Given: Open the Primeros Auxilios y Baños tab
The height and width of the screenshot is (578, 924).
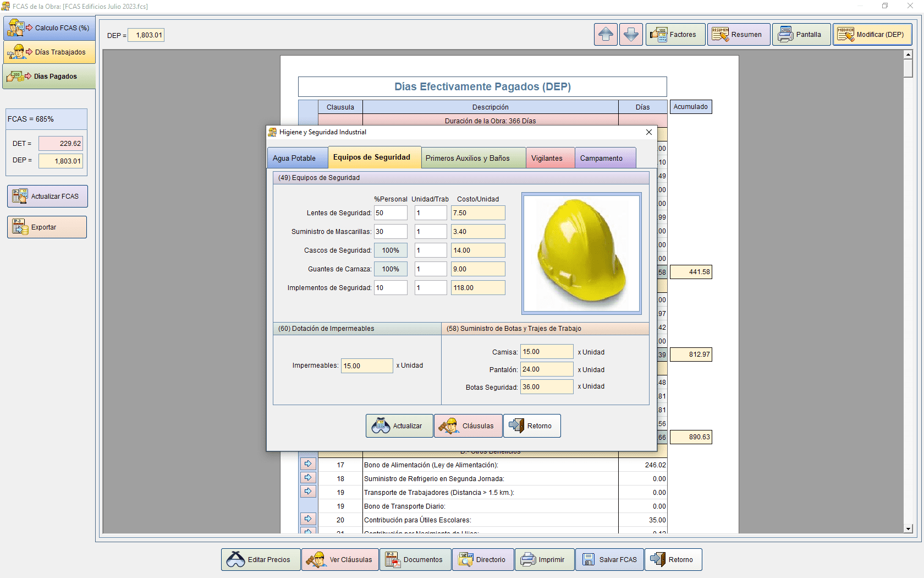Looking at the screenshot, I should (468, 159).
